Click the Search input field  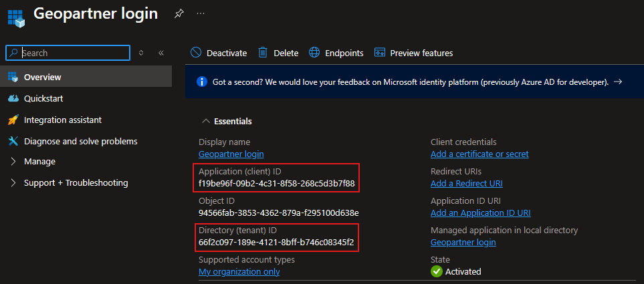pyautogui.click(x=68, y=53)
